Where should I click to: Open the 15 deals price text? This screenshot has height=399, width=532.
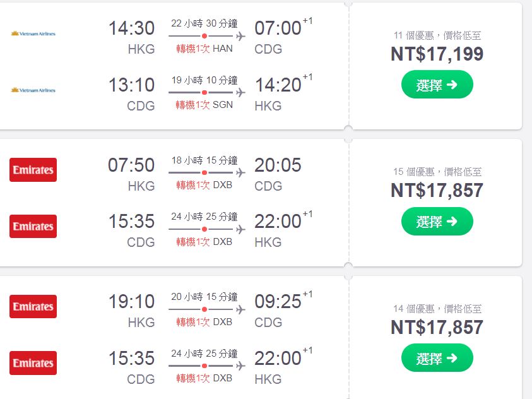coord(437,172)
